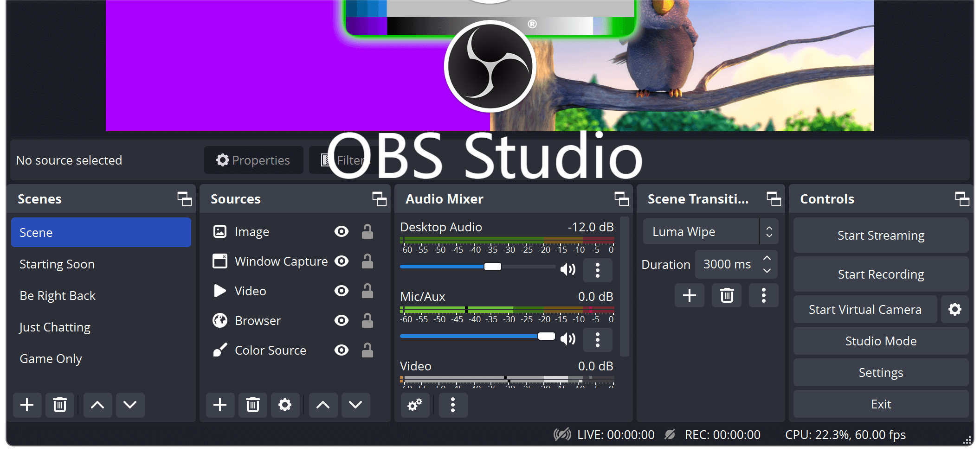Click the Desktop Audio volume slider handle
The height and width of the screenshot is (452, 980).
493,267
